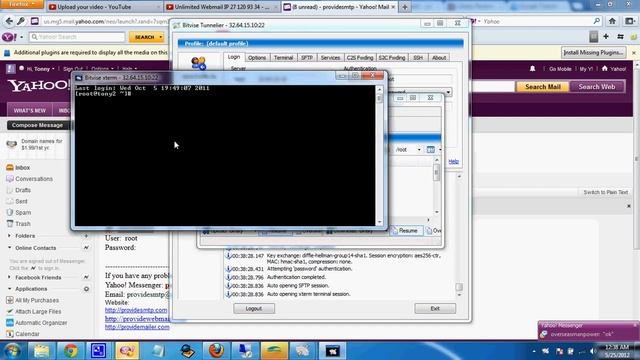The width and height of the screenshot is (640, 360).
Task: Click the xterm window vertical scrollbar
Action: tap(380, 156)
